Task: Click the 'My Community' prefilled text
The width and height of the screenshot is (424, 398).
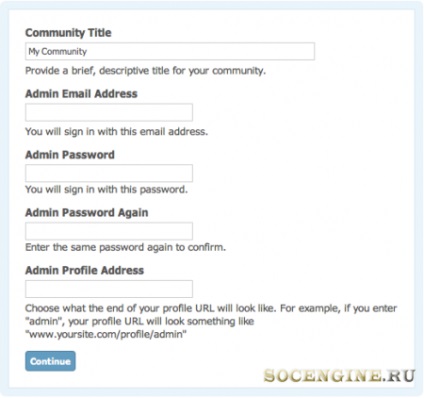Action: point(58,52)
